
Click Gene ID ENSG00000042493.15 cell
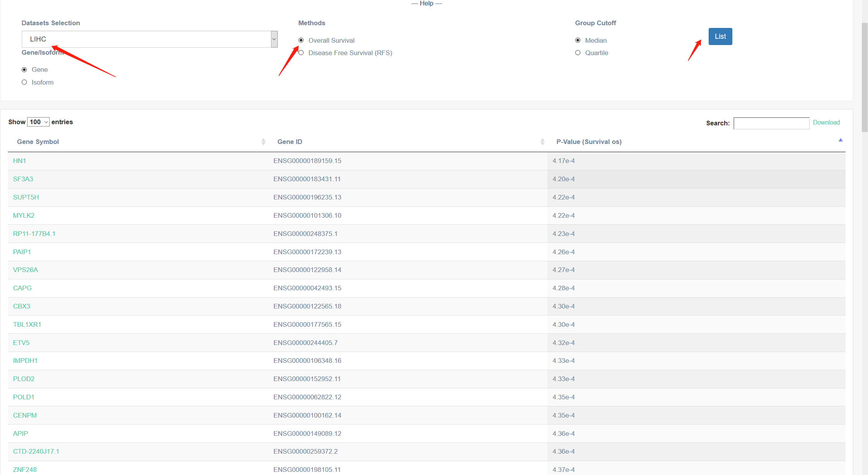click(408, 288)
